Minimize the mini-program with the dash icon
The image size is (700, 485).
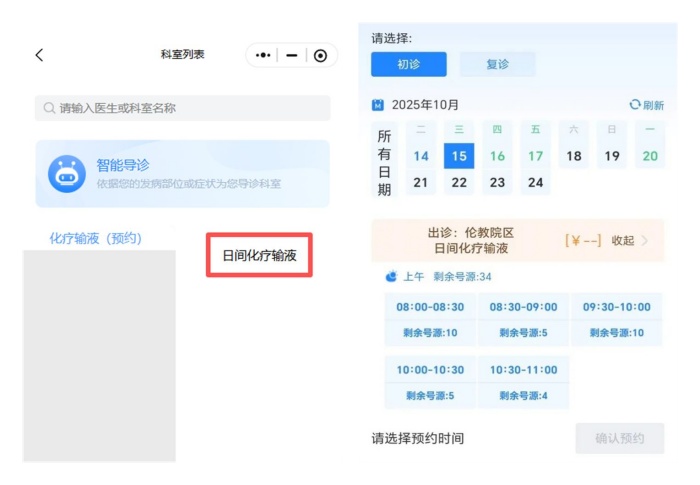coord(292,56)
